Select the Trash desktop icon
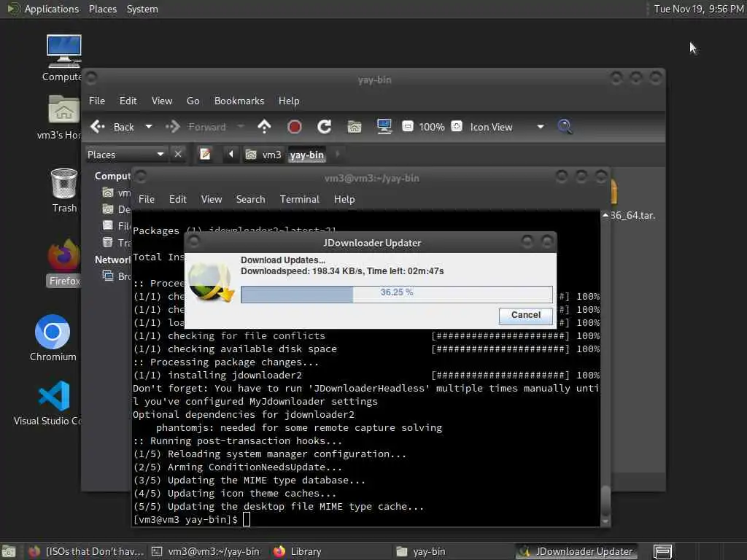747x560 pixels. pos(64,190)
